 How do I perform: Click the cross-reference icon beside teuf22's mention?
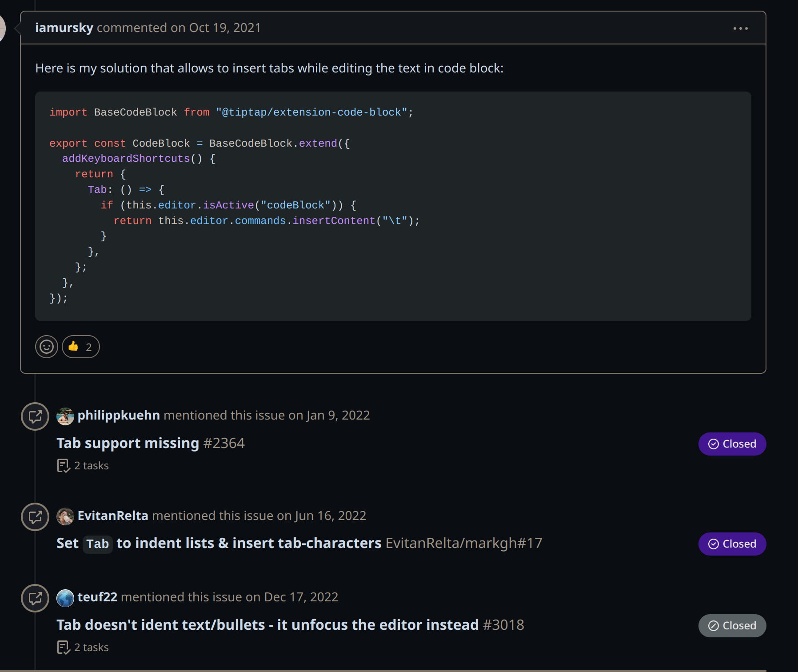[35, 598]
